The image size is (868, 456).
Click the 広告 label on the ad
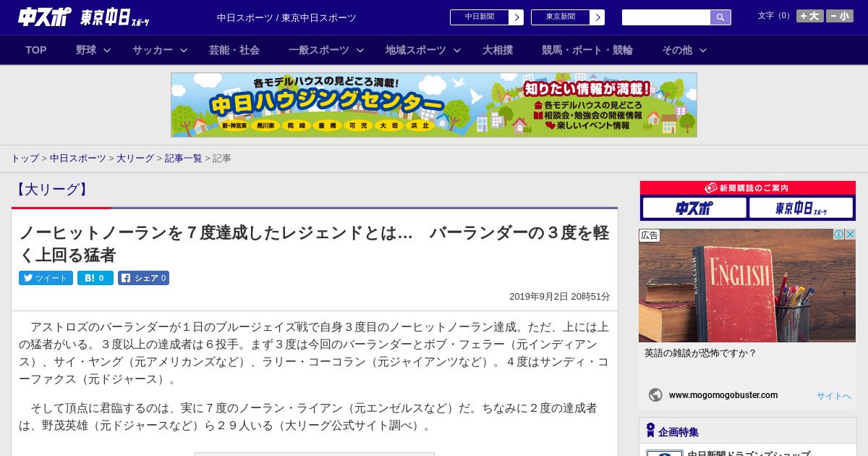point(650,235)
